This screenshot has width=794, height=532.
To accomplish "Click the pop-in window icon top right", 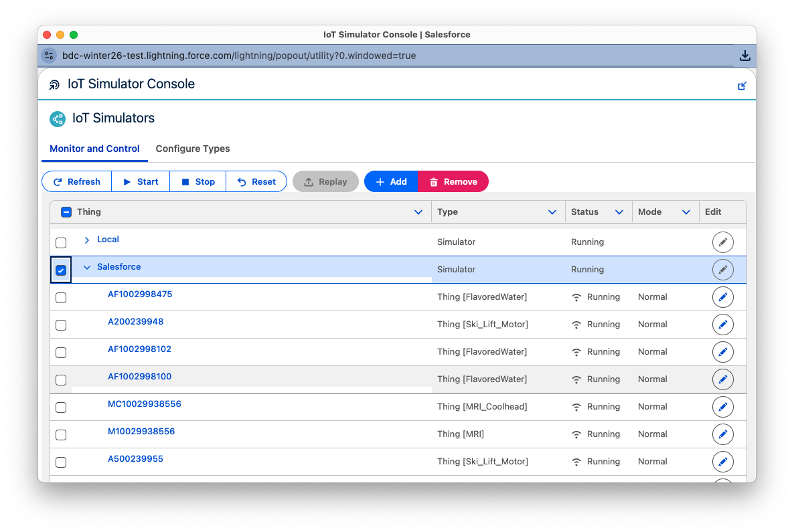I will (x=742, y=86).
